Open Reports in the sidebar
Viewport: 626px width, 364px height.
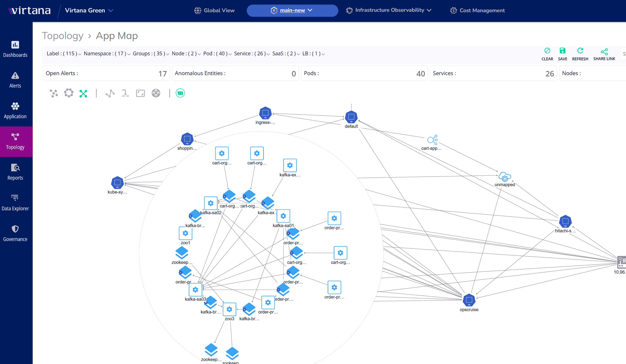tap(15, 172)
